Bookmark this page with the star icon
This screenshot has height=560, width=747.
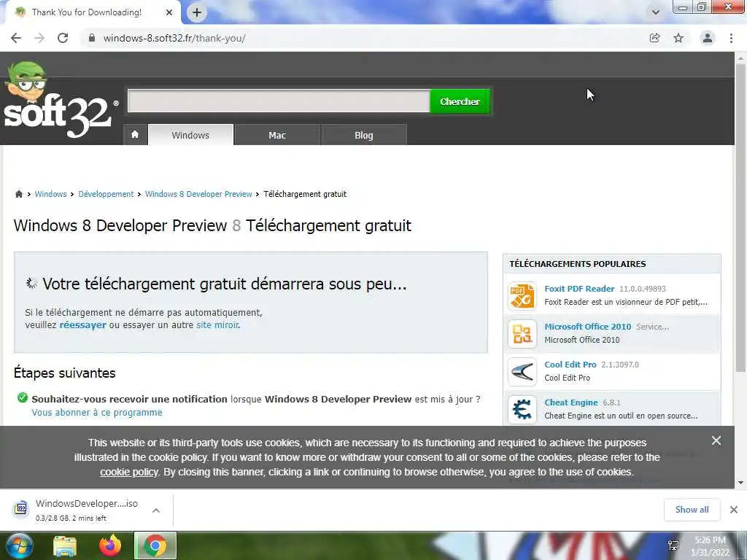point(678,38)
